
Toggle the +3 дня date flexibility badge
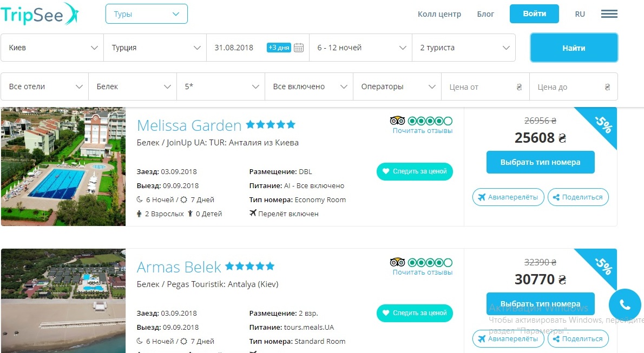click(279, 48)
